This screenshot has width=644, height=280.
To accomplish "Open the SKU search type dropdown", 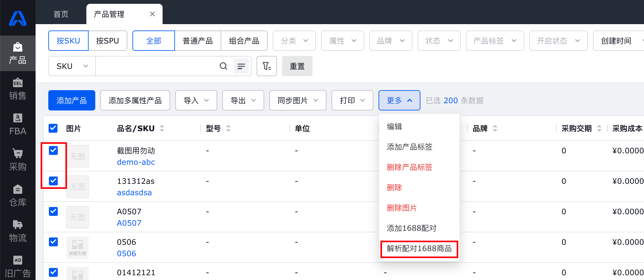I will pyautogui.click(x=72, y=66).
